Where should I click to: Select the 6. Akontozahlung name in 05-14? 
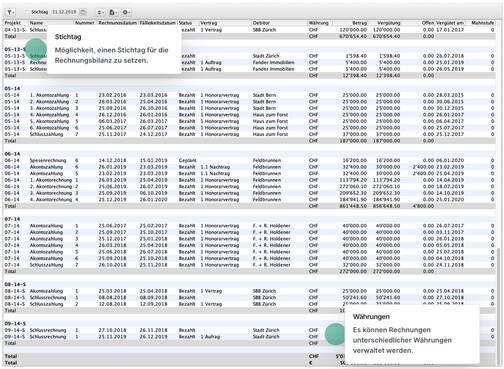click(x=49, y=128)
